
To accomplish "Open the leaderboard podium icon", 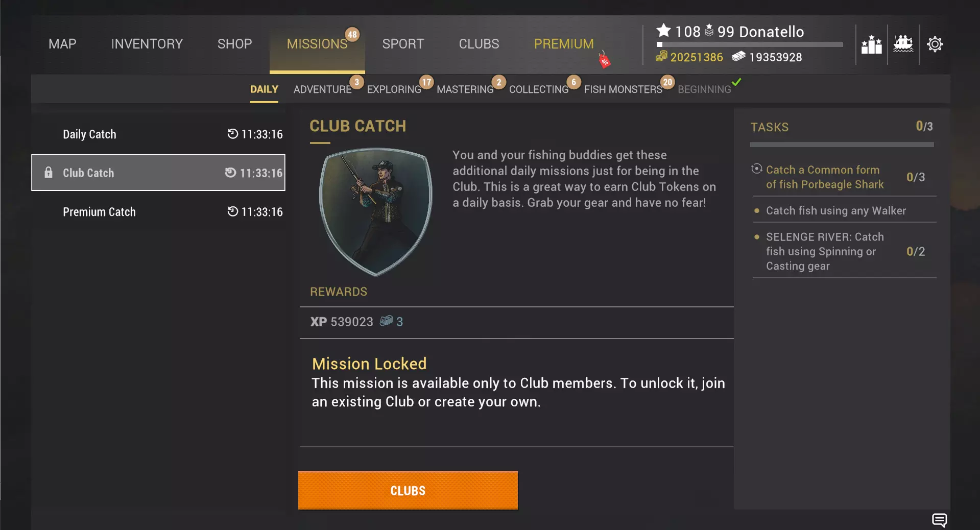I will click(x=871, y=44).
